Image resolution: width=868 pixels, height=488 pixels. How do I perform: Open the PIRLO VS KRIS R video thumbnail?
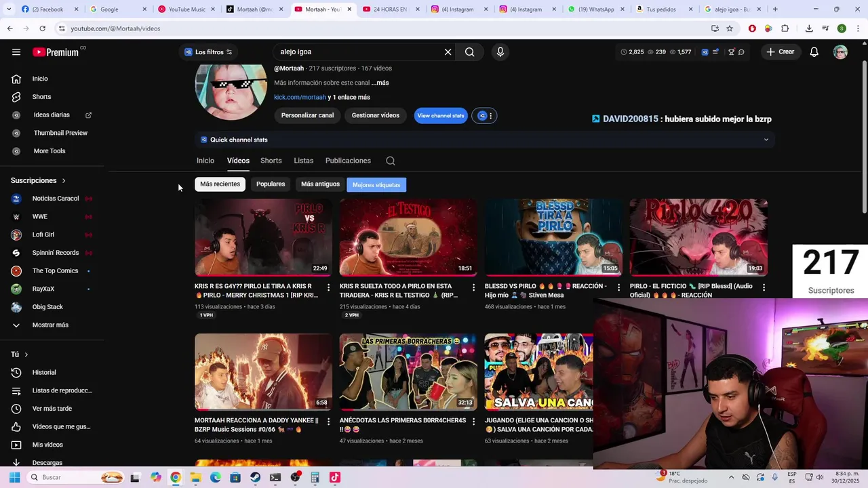(263, 237)
